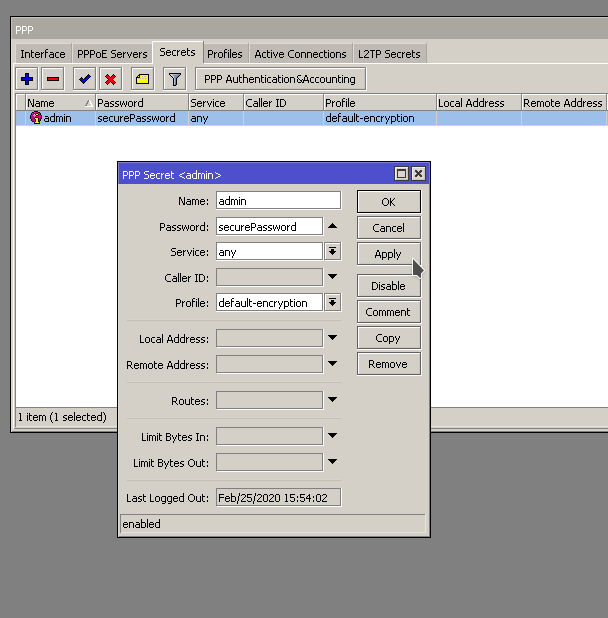Click the blue checkmark Enable icon

pyautogui.click(x=85, y=79)
